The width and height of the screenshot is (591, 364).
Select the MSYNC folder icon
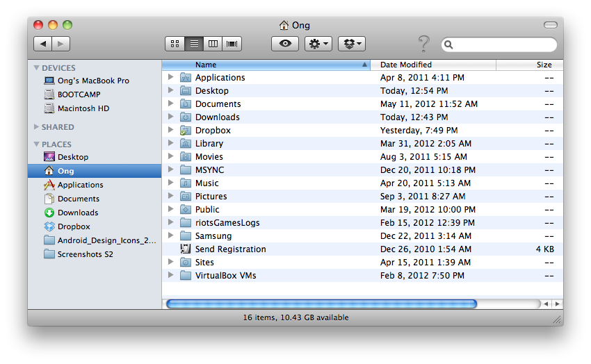[x=186, y=169]
